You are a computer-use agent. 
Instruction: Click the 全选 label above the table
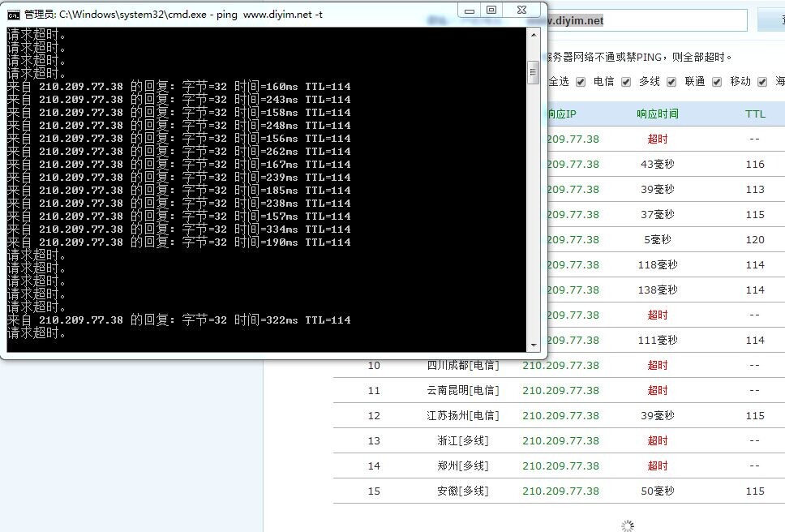pos(558,82)
